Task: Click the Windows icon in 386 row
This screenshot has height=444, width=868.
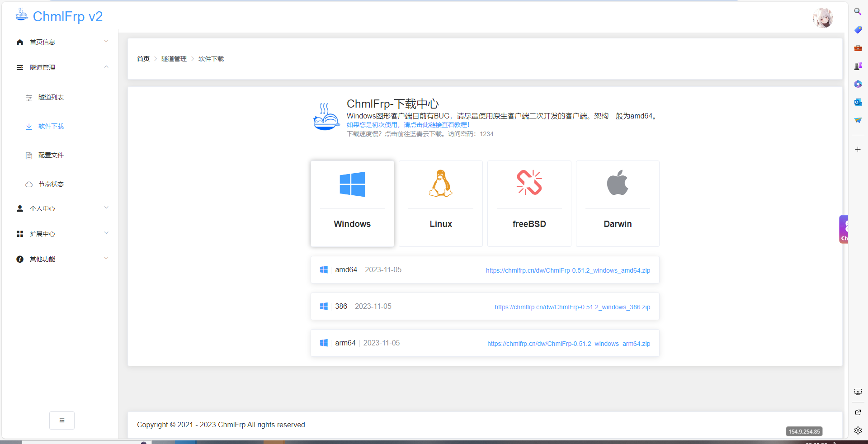Action: tap(324, 307)
